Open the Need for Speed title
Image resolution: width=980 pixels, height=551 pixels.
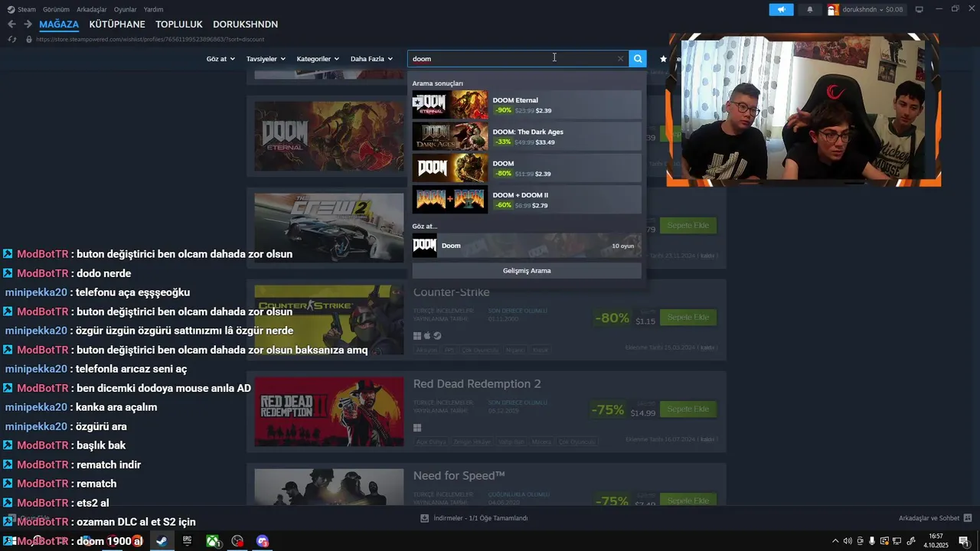459,476
